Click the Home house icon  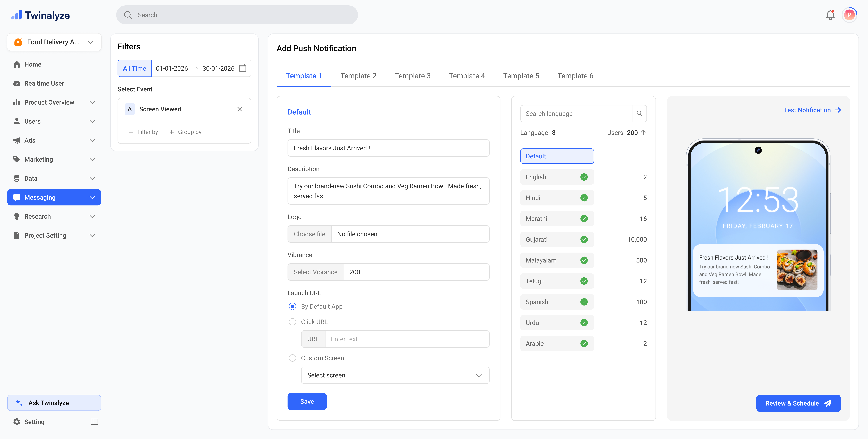click(17, 64)
